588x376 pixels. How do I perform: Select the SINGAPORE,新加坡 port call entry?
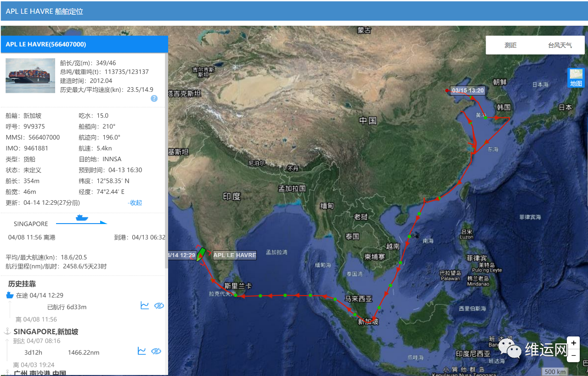coord(46,331)
